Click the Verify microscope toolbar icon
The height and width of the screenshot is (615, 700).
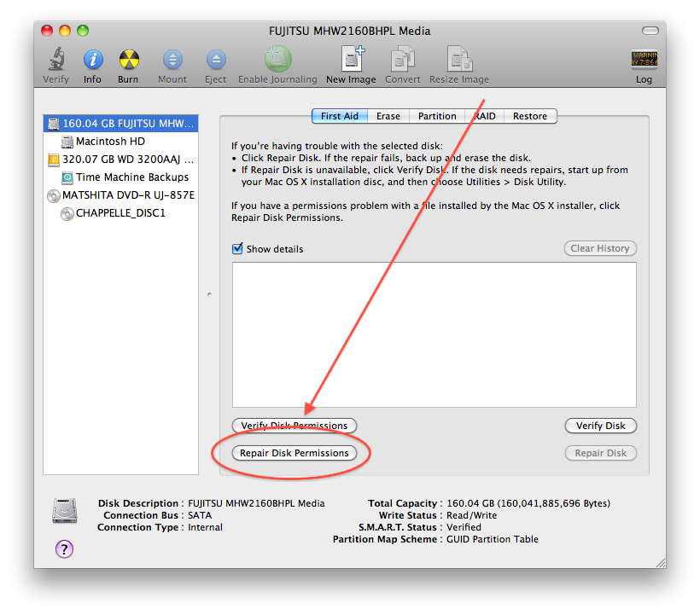56,60
